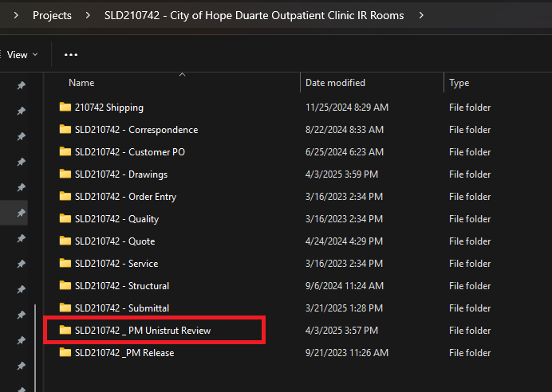Select SLD210742 - Quality folder name
The height and width of the screenshot is (392, 552).
(117, 219)
